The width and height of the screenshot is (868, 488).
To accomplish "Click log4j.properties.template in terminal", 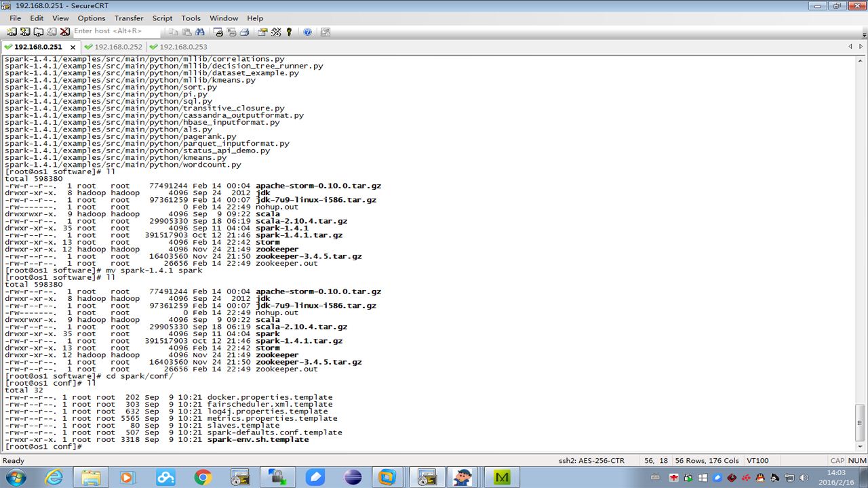I will (267, 411).
